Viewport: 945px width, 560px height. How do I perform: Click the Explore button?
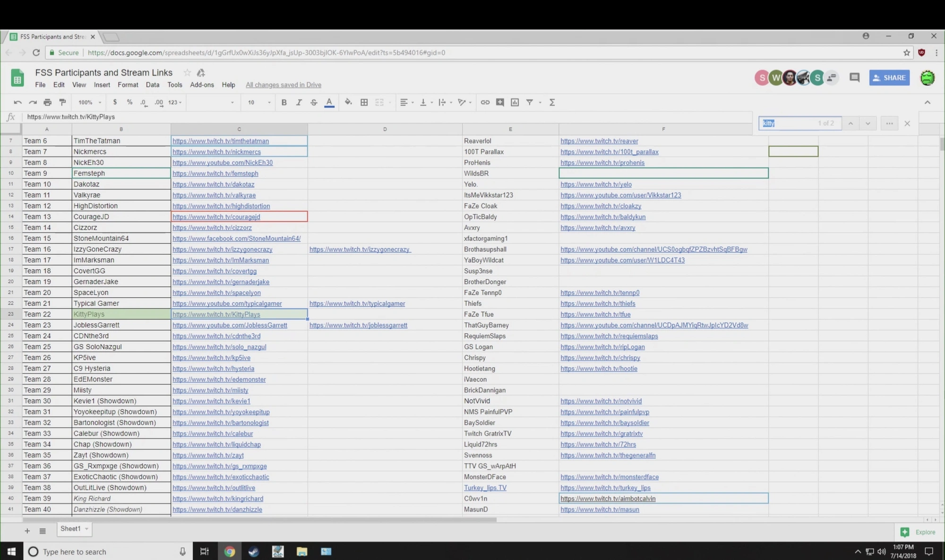click(918, 532)
